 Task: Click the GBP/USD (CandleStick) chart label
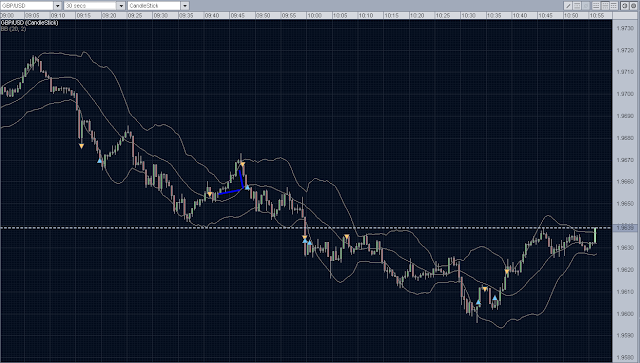coord(29,23)
